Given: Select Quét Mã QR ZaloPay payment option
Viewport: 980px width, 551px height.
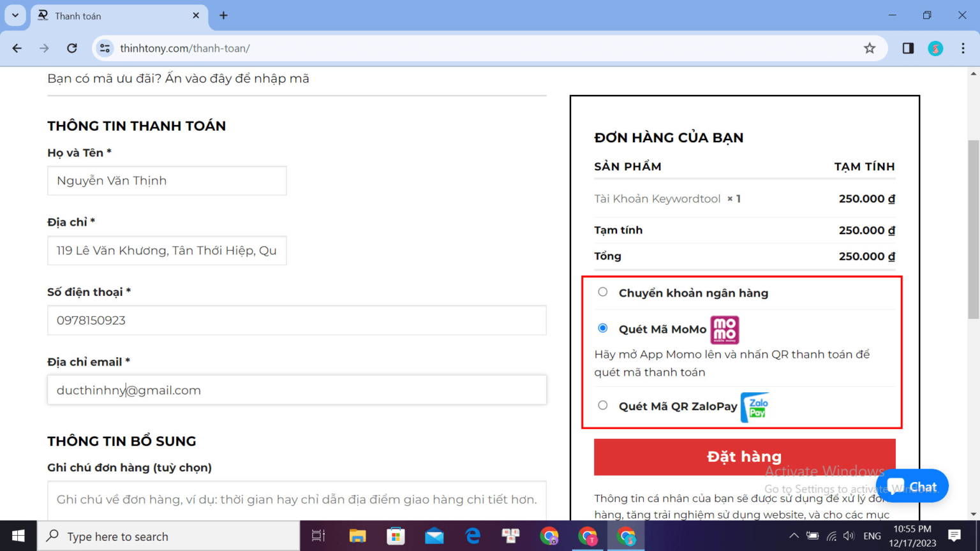Looking at the screenshot, I should 602,405.
